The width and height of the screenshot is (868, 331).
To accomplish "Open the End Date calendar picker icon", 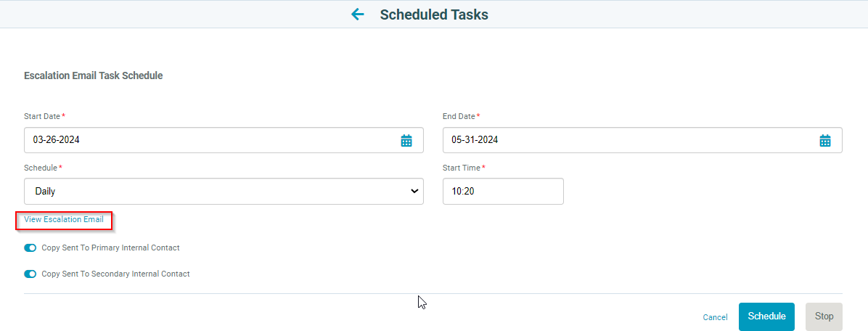I will pos(825,141).
